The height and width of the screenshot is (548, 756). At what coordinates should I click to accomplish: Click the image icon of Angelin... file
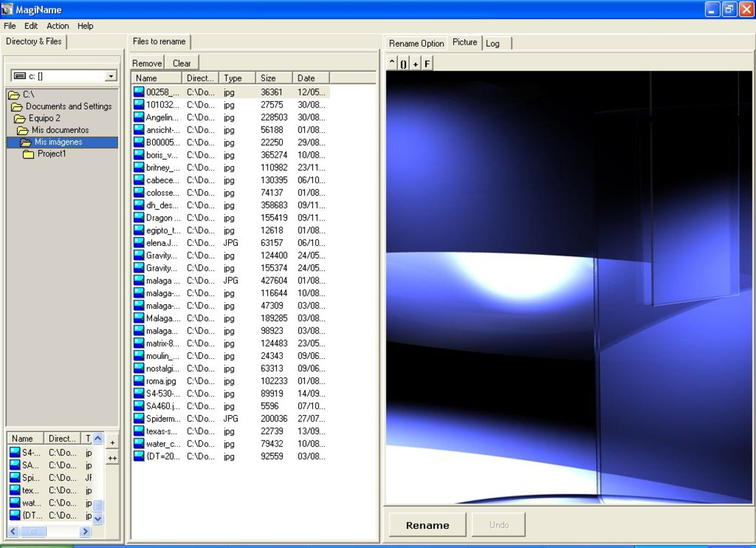pyautogui.click(x=139, y=116)
